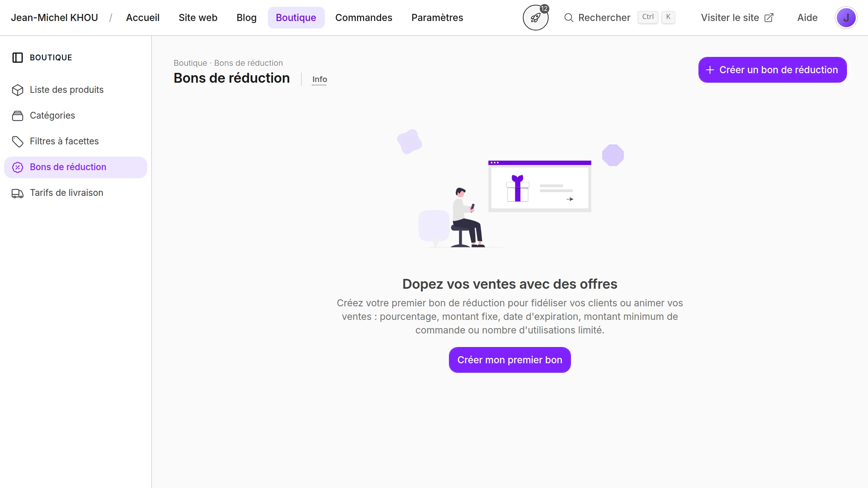
Task: Click the Boutique breadcrumb link
Action: click(190, 63)
